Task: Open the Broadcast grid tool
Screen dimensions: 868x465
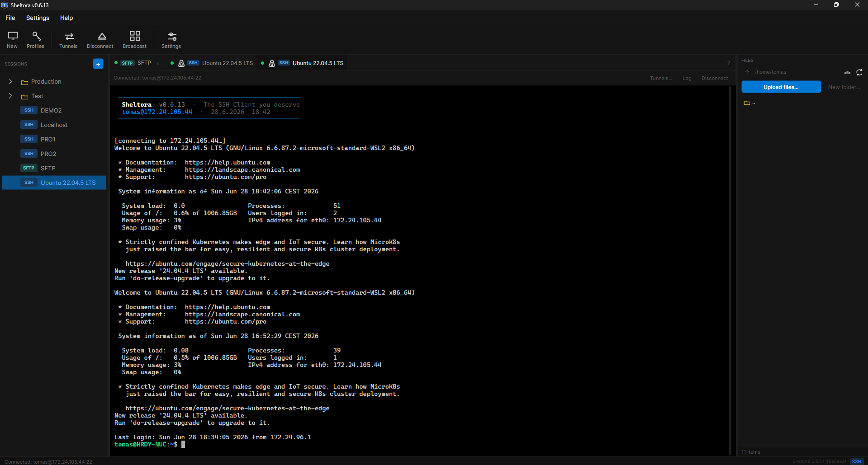Action: pos(135,40)
